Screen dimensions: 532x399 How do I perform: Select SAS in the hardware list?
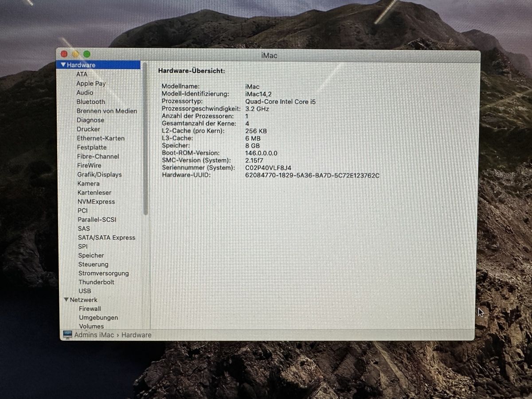coord(84,228)
